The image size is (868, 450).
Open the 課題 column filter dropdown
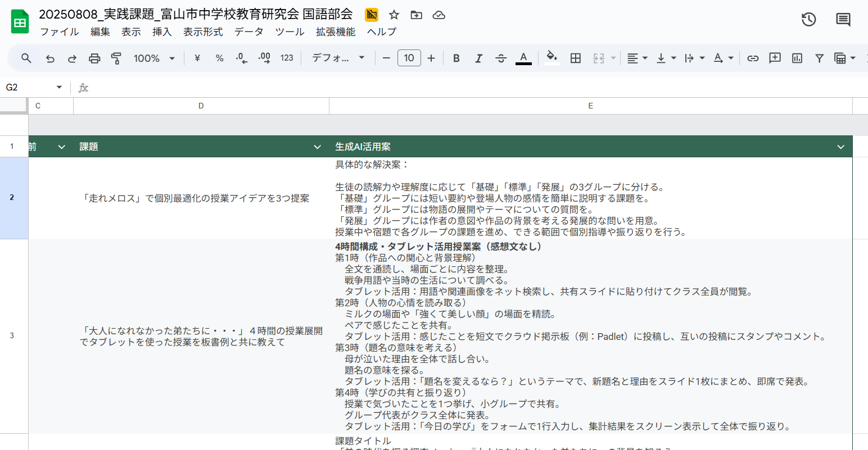point(317,147)
